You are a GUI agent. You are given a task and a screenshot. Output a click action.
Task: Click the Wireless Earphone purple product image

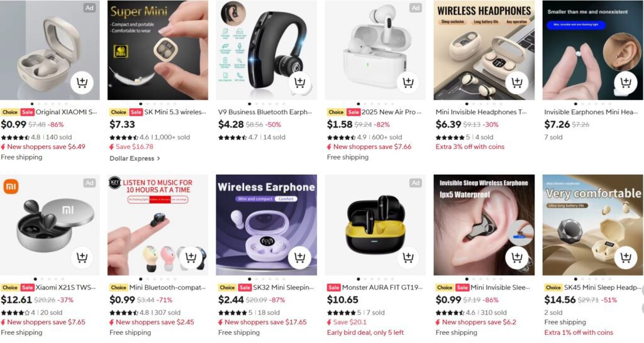coord(266,225)
